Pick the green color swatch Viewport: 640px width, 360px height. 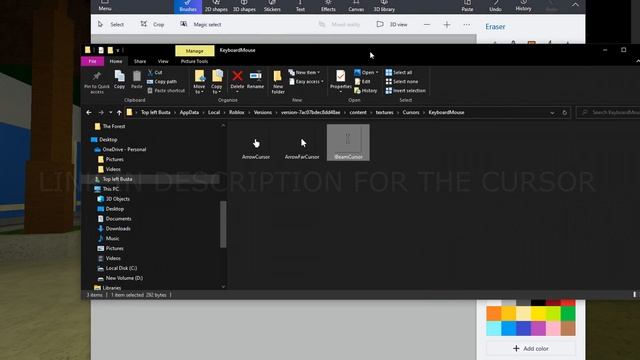tap(568, 313)
